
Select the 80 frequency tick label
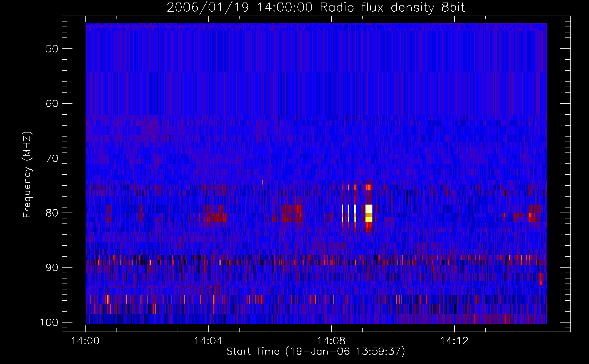52,213
